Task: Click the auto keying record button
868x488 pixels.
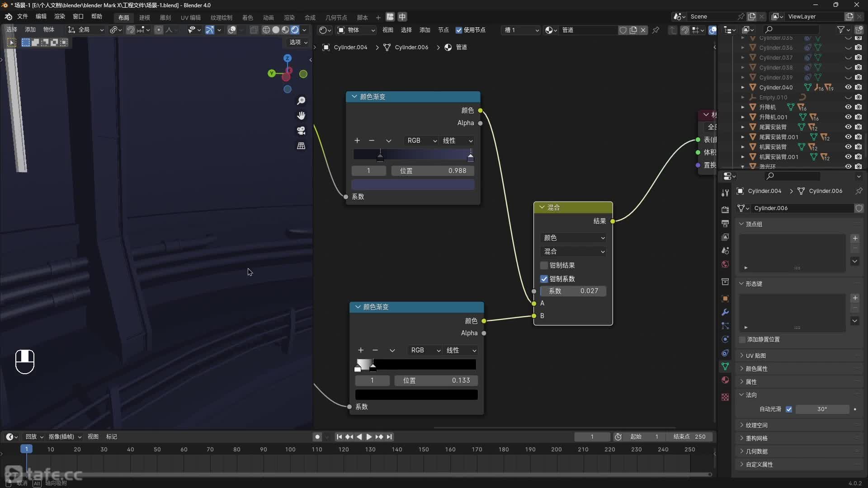Action: click(317, 437)
